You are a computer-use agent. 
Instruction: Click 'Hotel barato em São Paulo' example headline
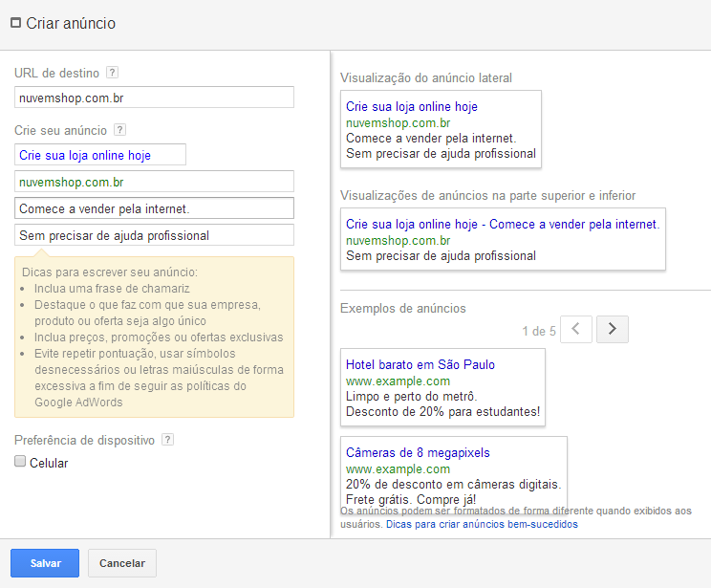(420, 365)
